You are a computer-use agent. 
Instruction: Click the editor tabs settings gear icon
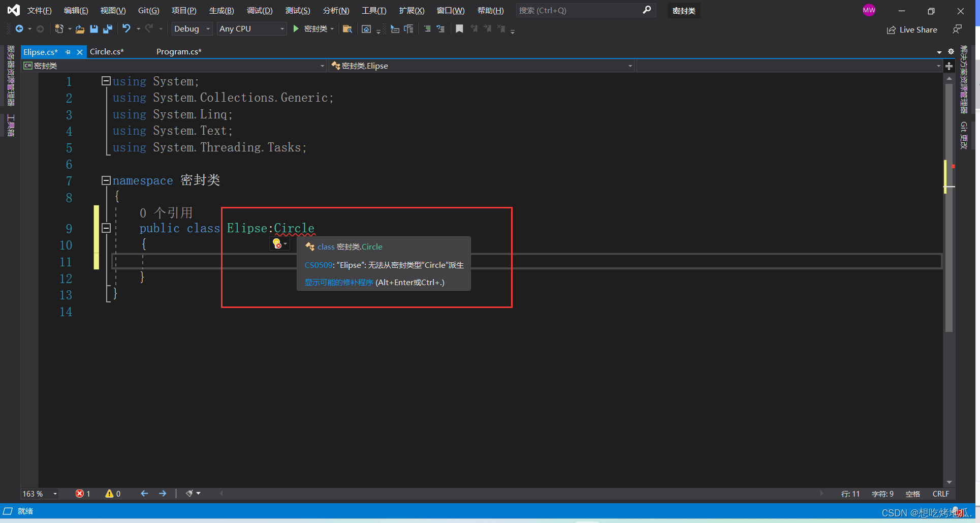(x=951, y=51)
